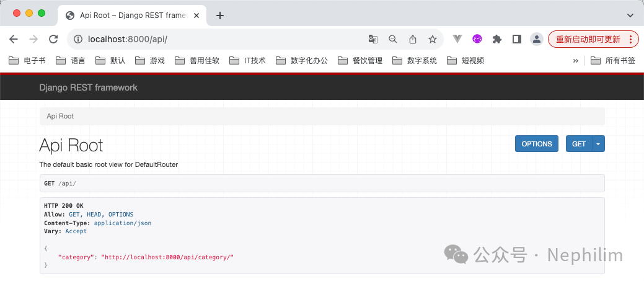Screen dimensions: 644x281
Task: Open a new browser tab
Action: tap(220, 16)
